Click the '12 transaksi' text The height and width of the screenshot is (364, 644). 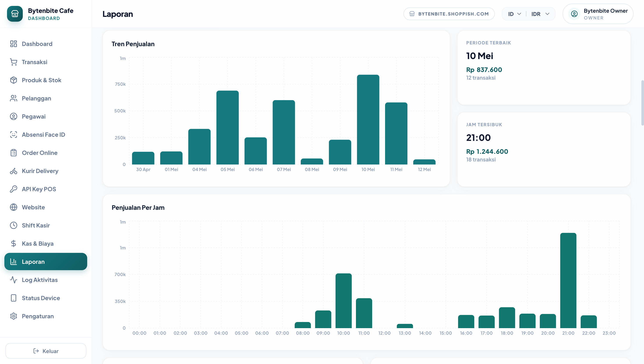[x=481, y=78]
